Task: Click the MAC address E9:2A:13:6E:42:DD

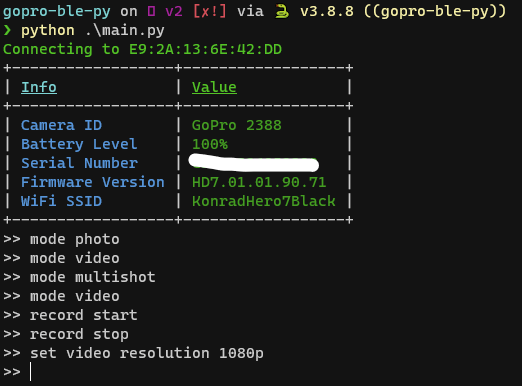Action: pos(205,49)
